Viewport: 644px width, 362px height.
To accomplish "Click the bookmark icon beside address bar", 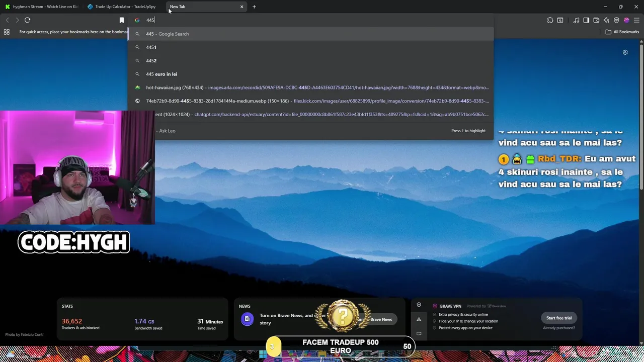I will (x=121, y=20).
